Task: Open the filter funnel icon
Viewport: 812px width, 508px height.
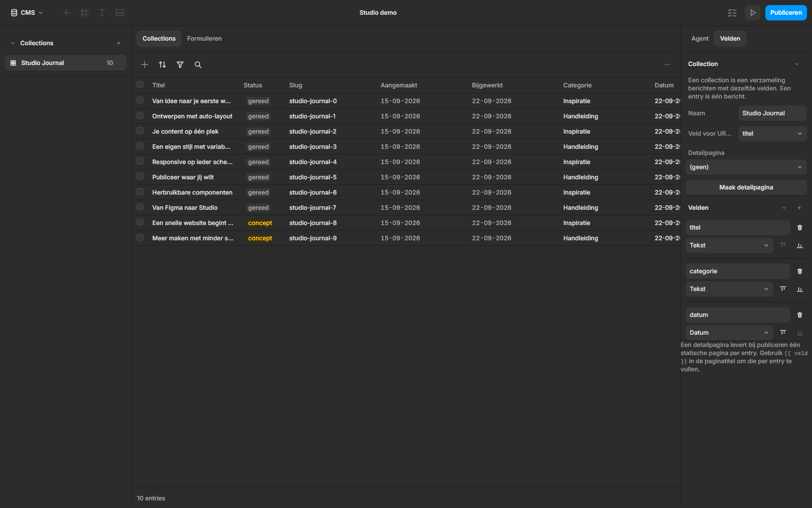Action: pos(180,65)
